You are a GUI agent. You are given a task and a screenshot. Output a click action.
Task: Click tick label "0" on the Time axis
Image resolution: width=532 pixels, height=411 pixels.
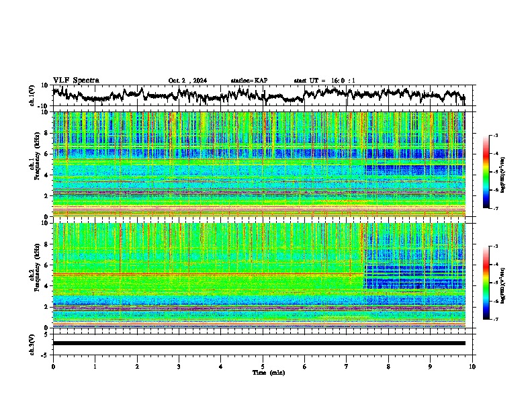pyautogui.click(x=53, y=367)
